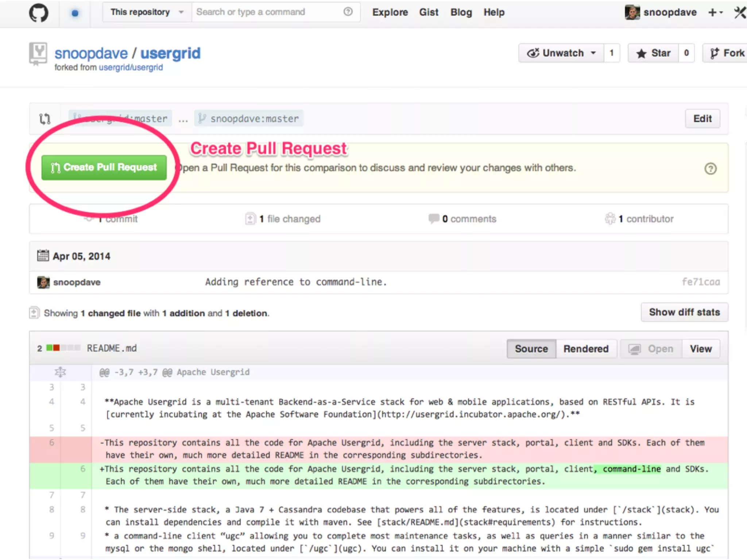Open the Gist menu item
Screen dimensions: 747x560
[x=429, y=12]
